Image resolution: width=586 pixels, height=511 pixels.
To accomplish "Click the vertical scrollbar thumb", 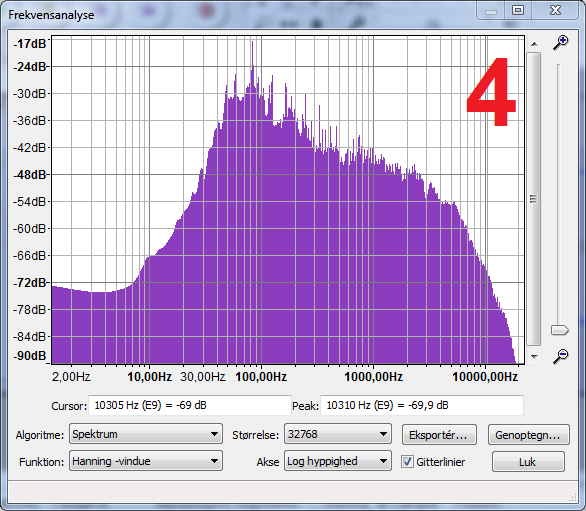I will click(534, 199).
